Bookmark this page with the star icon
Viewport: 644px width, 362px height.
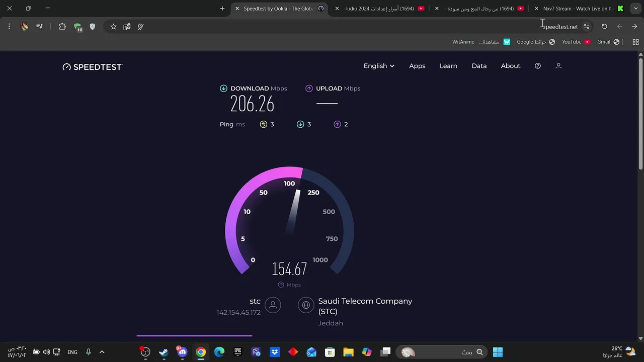(113, 27)
